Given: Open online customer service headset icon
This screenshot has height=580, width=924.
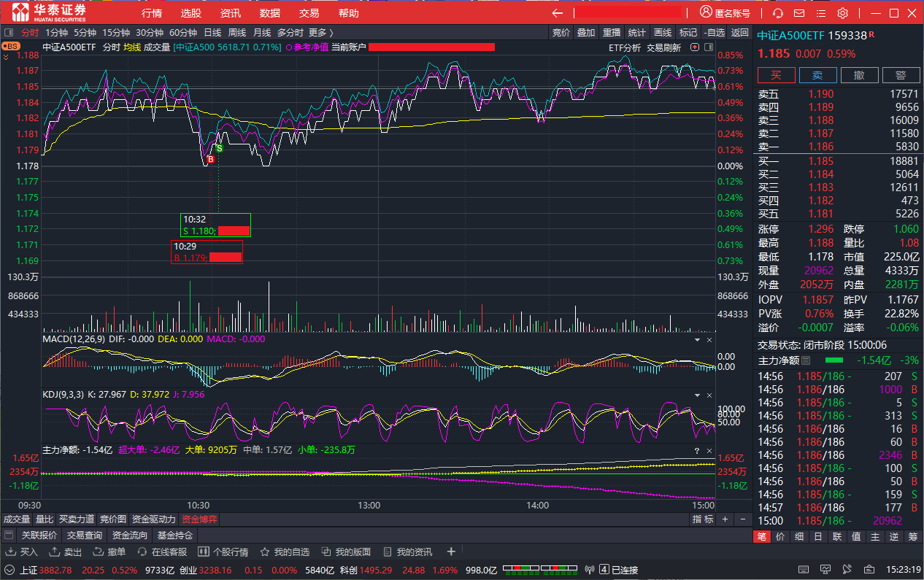Looking at the screenshot, I should pyautogui.click(x=778, y=13).
